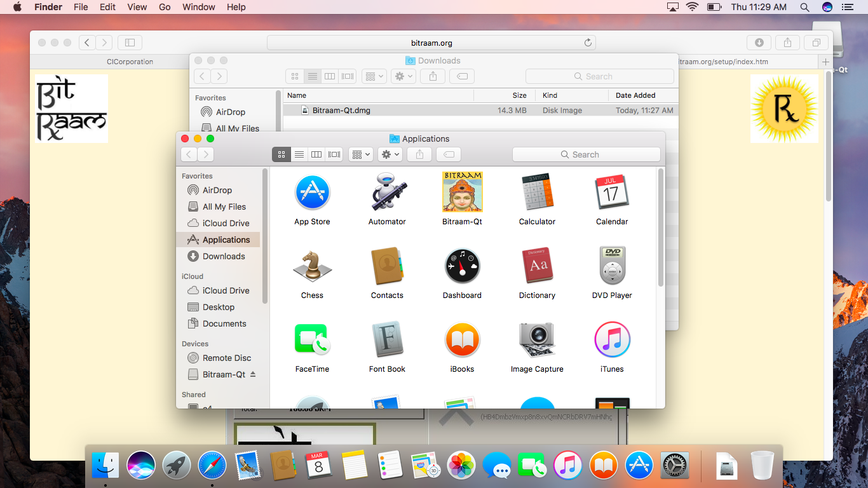The width and height of the screenshot is (868, 488).
Task: Open the Image Capture app icon
Action: tap(537, 340)
